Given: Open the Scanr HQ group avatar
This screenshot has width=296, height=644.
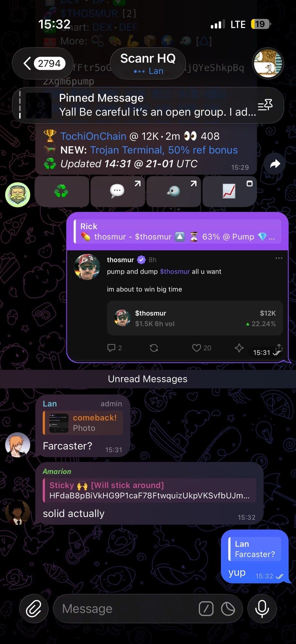Looking at the screenshot, I should pyautogui.click(x=268, y=63).
